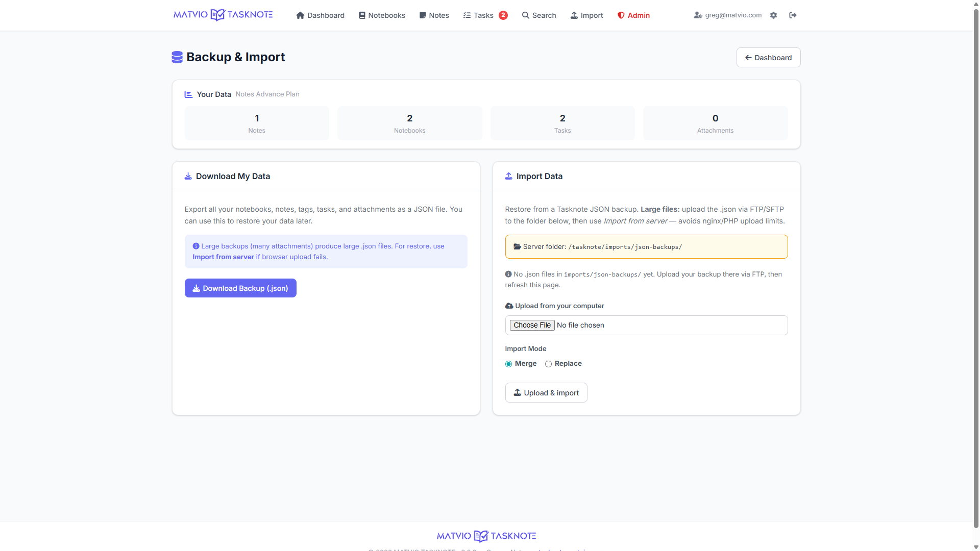
Task: Click the user account icon beside greg@matvio.com
Action: pyautogui.click(x=698, y=15)
